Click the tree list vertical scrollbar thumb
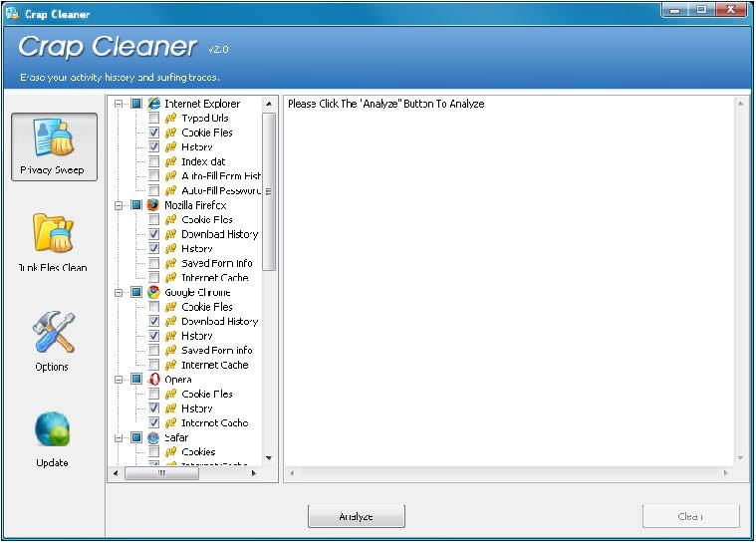The image size is (756, 543). 269,192
